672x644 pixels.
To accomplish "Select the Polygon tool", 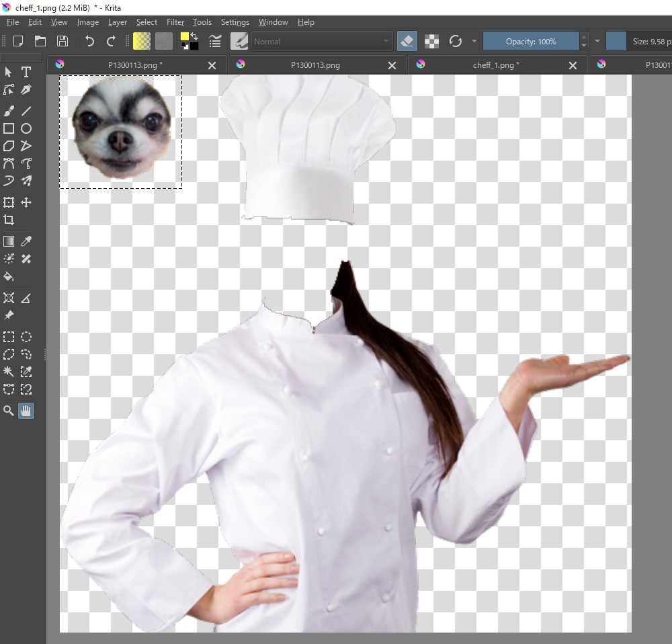I will [x=9, y=146].
